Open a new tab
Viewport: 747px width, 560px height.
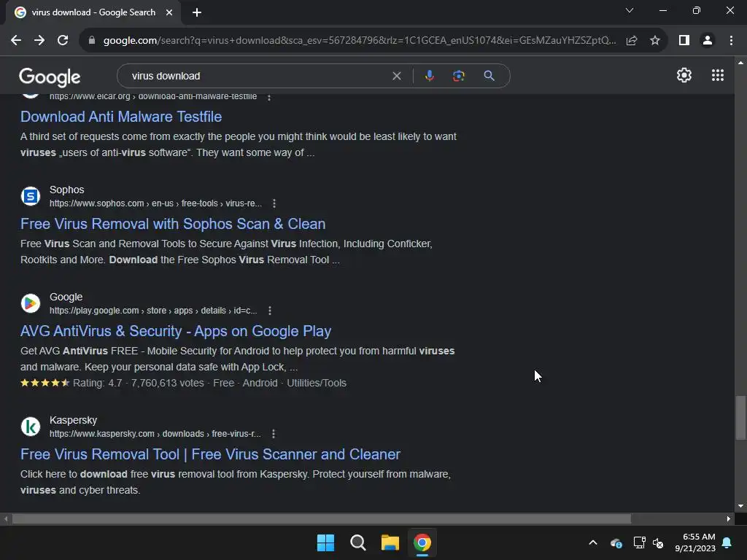pos(197,12)
